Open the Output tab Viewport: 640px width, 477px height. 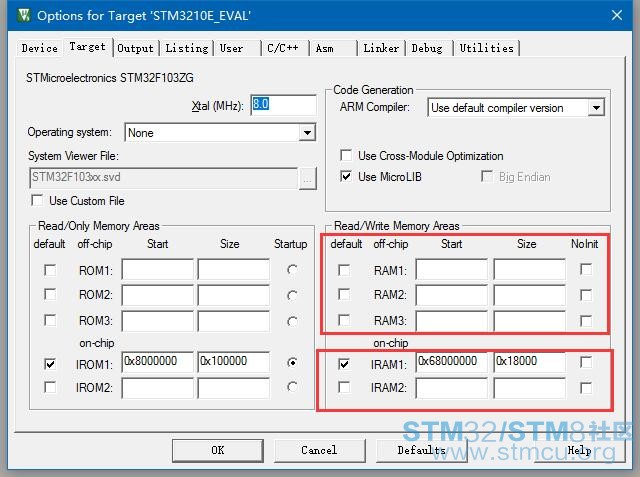(136, 48)
